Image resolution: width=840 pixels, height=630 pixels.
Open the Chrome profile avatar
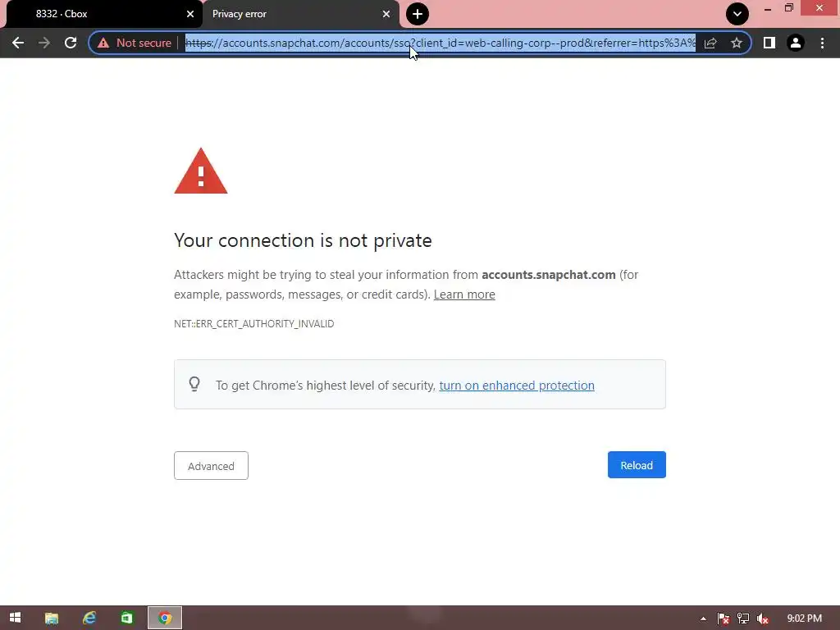pos(796,43)
